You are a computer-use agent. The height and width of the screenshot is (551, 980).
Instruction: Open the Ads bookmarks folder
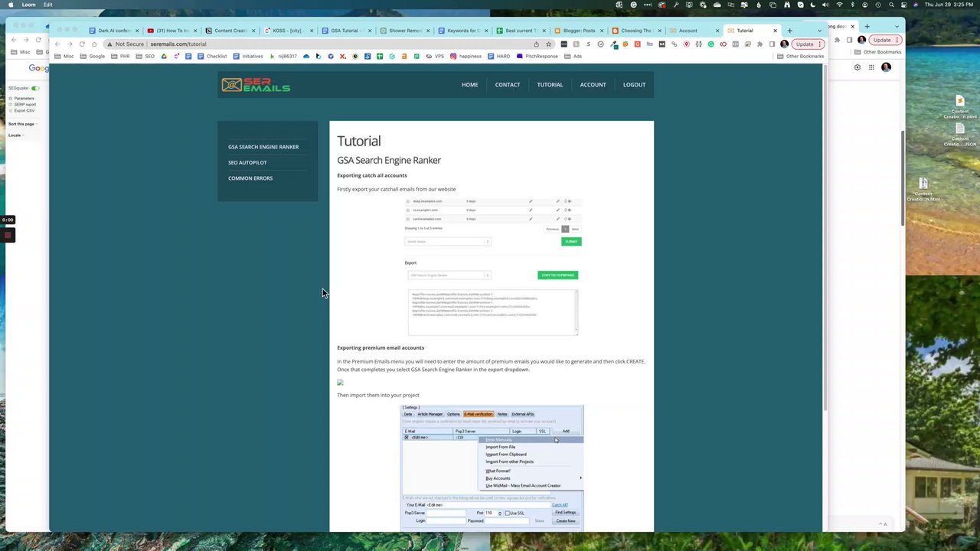(x=573, y=56)
